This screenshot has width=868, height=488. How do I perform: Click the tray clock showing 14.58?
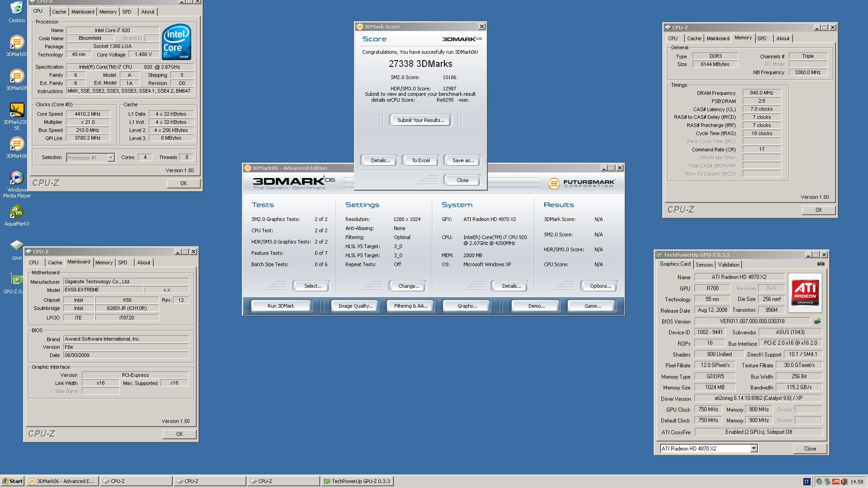click(857, 482)
